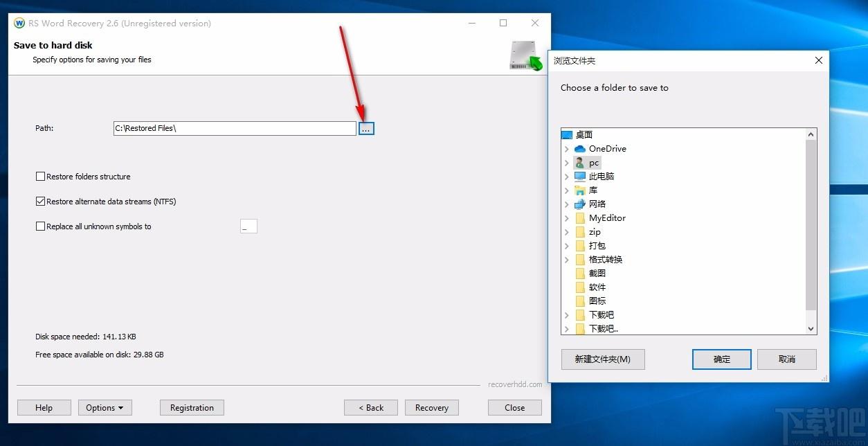Click the 网络 network icon
This screenshot has height=446, width=868.
(580, 204)
